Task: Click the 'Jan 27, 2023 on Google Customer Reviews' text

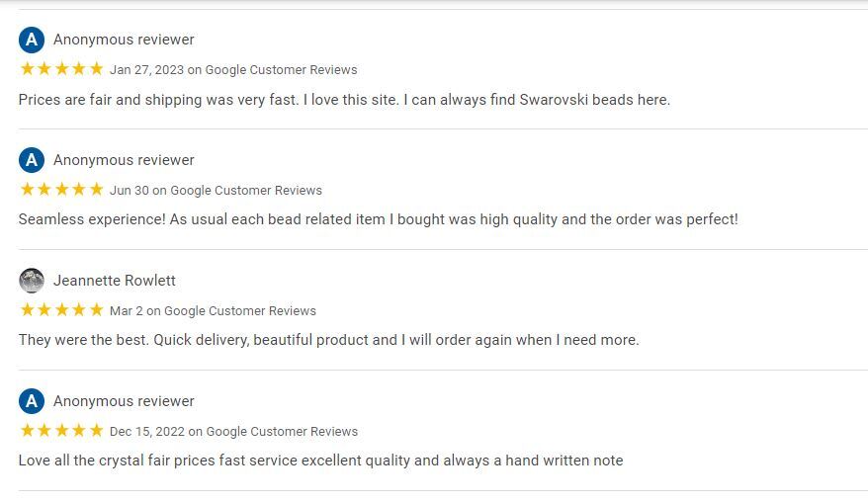Action: pos(233,70)
